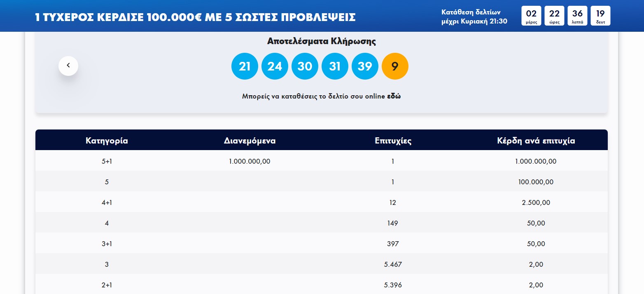The width and height of the screenshot is (644, 294).
Task: Click the "Κέρδη ανά επιτυχία" column header
Action: point(536,141)
